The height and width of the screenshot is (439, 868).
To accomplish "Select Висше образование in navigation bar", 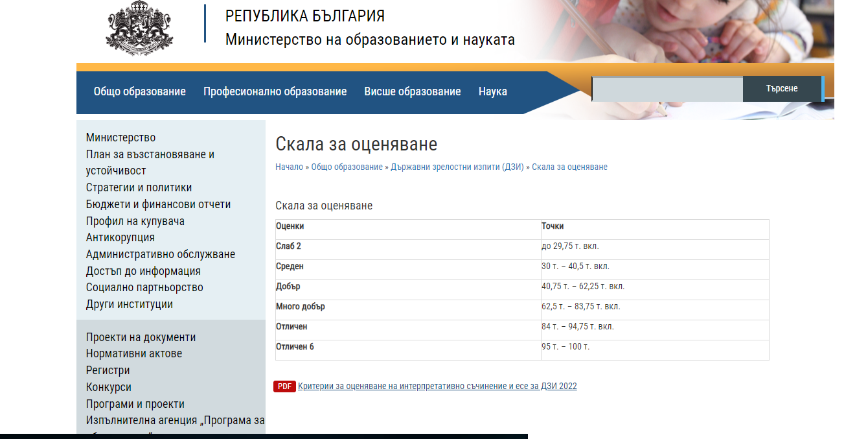I will (412, 91).
